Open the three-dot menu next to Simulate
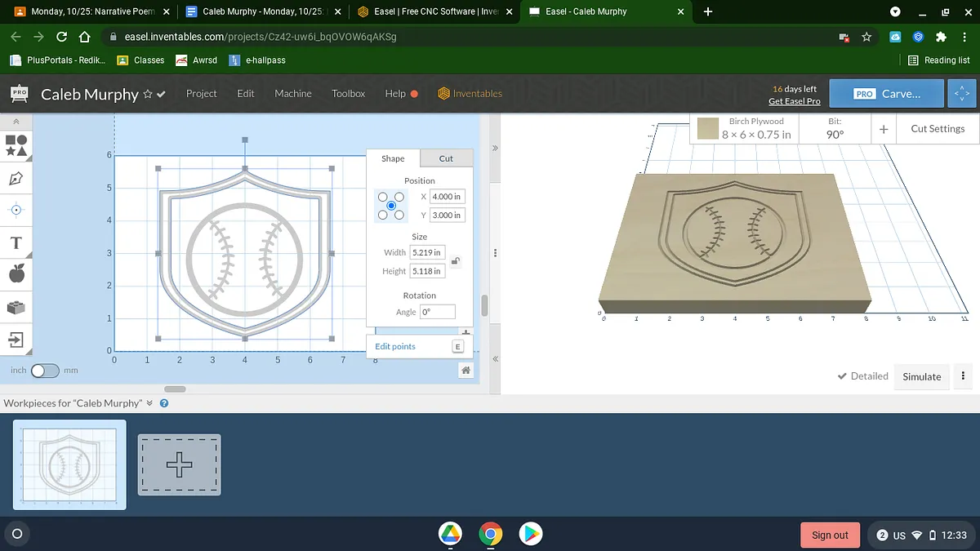The image size is (980, 551). click(x=963, y=376)
